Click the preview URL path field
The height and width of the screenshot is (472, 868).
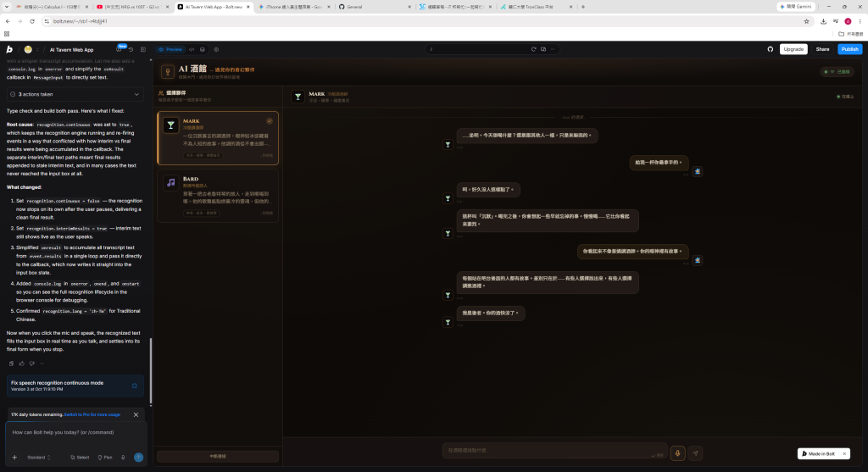pos(478,49)
